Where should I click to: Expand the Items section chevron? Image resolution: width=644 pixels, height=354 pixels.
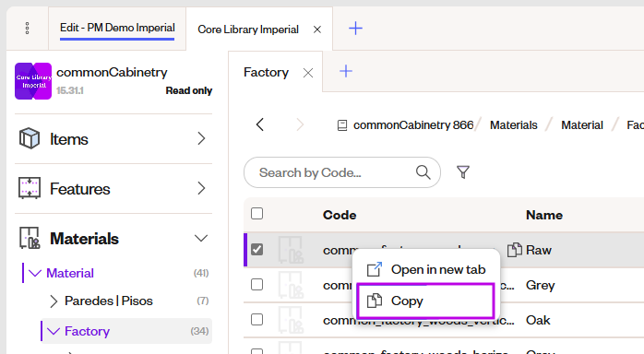pos(201,138)
